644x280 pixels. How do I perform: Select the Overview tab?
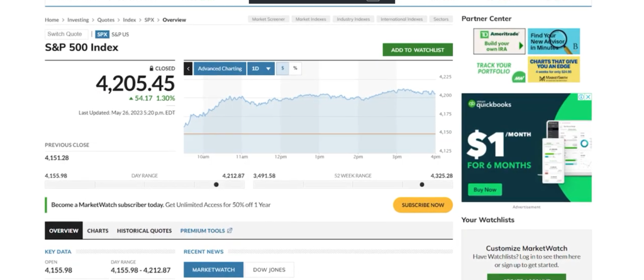point(64,231)
